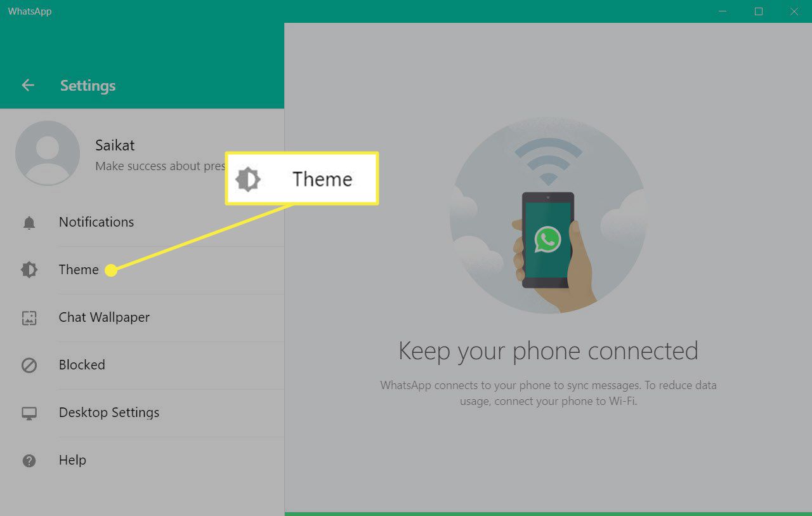Image resolution: width=812 pixels, height=516 pixels.
Task: Click the Desktop Settings monitor icon
Action: 29,413
